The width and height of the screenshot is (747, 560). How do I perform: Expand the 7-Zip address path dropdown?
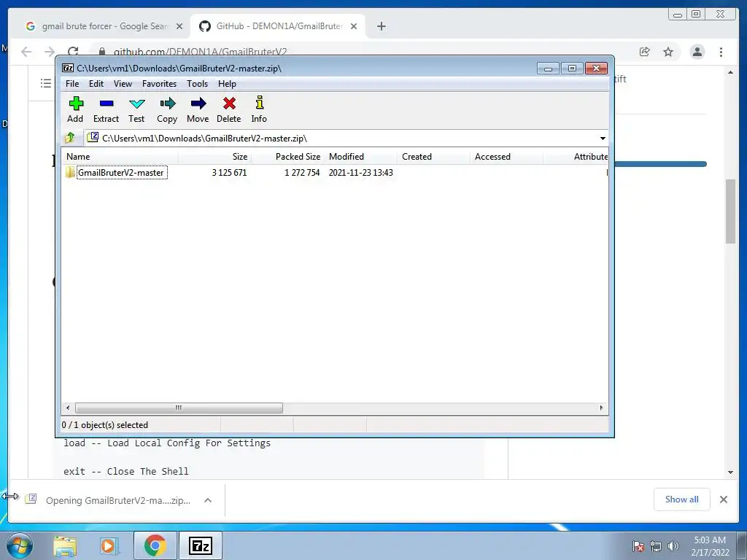tap(603, 139)
